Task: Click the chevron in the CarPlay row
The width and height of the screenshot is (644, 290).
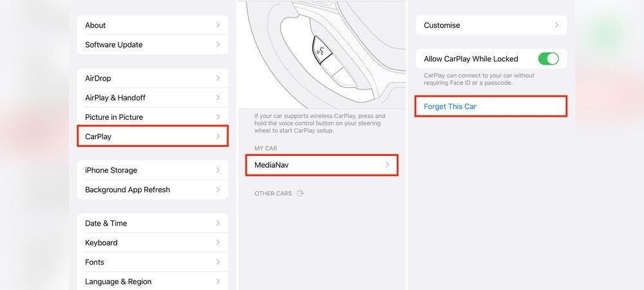Action: (x=218, y=137)
